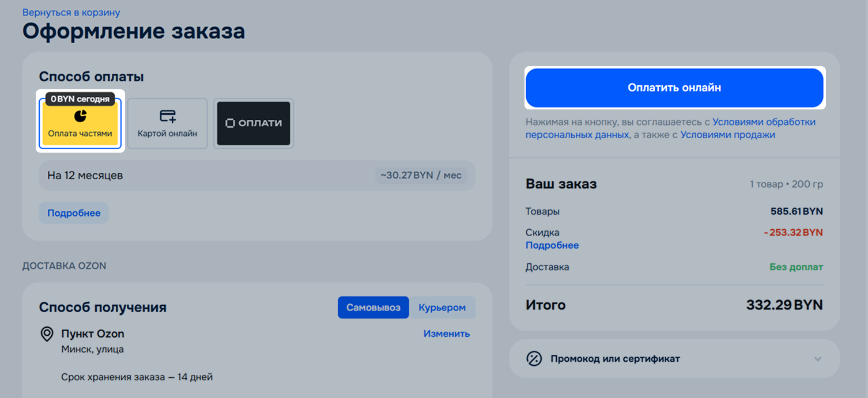Expand the promo code section chevron
The image size is (868, 398).
(x=817, y=359)
